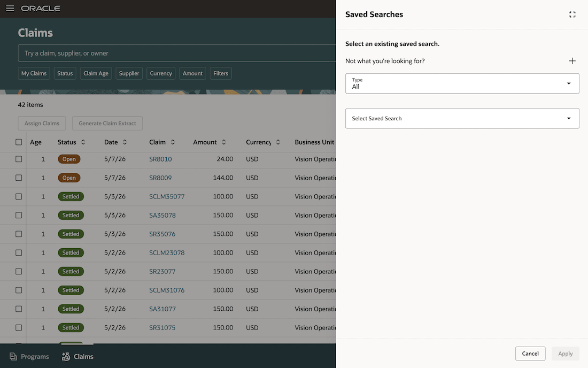Screen dimensions: 588x368
Task: Click the Programs icon in bottom bar
Action: [x=13, y=356]
